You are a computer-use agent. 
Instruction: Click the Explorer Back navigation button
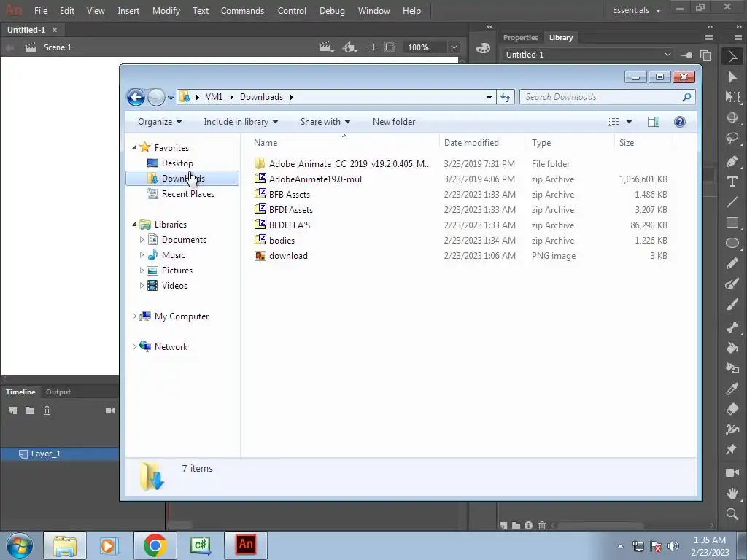pyautogui.click(x=136, y=97)
